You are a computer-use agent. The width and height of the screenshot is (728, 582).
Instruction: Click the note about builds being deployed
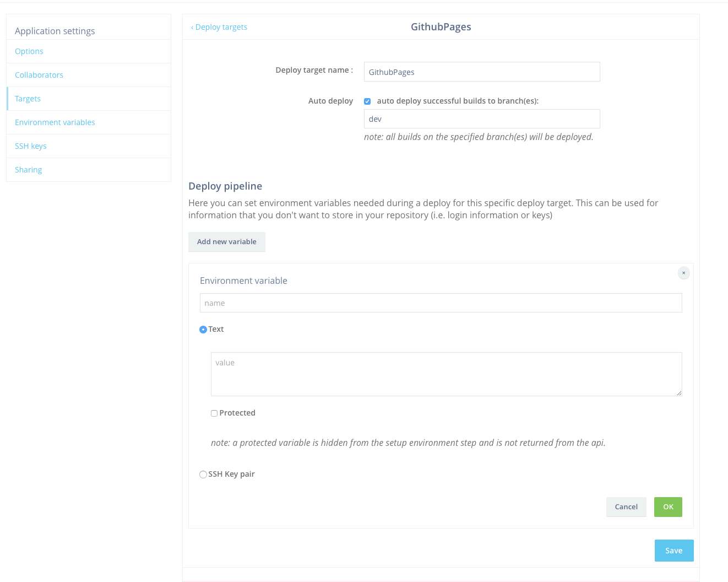click(479, 137)
